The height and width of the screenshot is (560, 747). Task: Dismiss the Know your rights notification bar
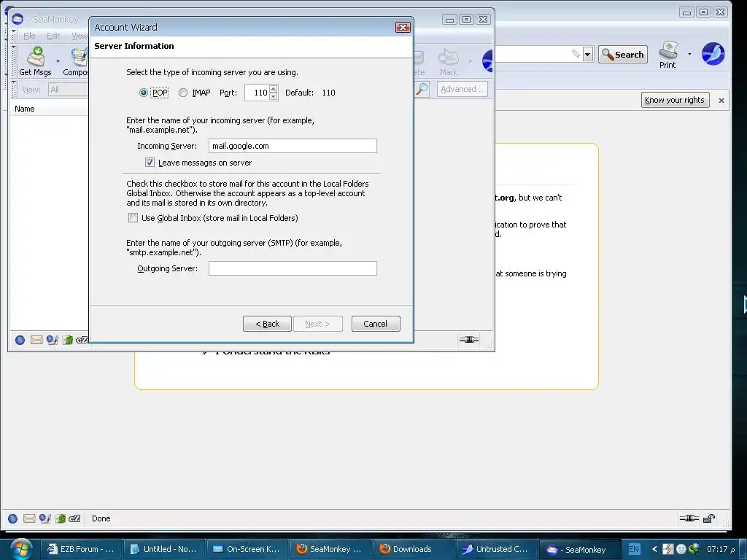pos(721,101)
